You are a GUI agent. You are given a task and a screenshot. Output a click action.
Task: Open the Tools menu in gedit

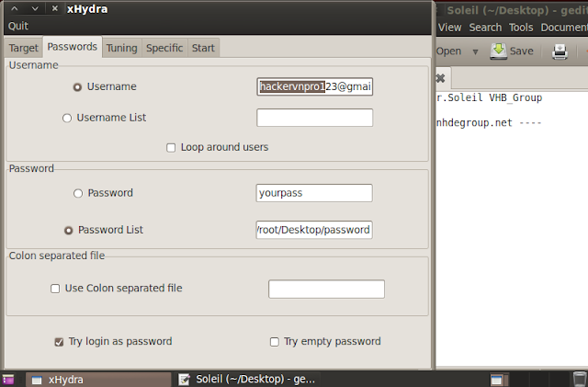521,28
